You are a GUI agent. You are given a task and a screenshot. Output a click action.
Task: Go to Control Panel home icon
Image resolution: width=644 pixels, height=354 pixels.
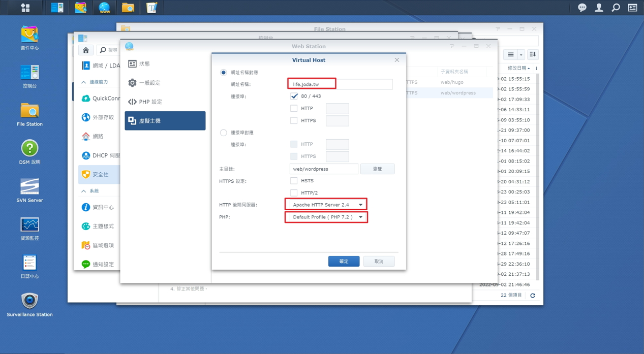(86, 50)
